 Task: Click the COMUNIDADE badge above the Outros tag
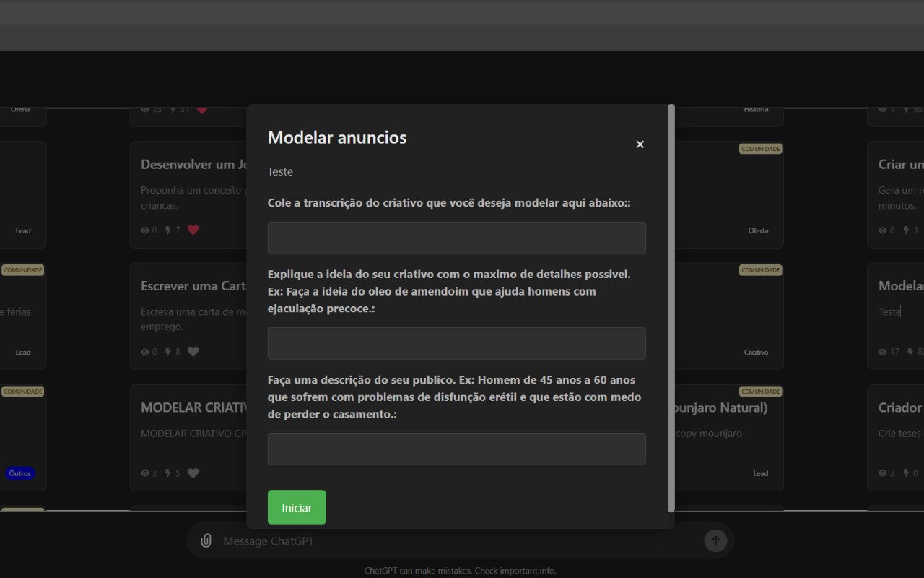point(23,392)
